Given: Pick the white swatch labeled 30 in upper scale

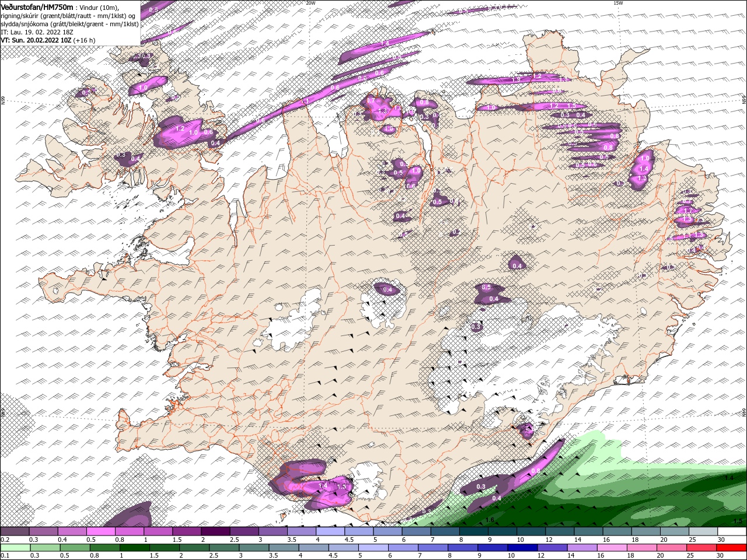Looking at the screenshot, I should point(731,531).
